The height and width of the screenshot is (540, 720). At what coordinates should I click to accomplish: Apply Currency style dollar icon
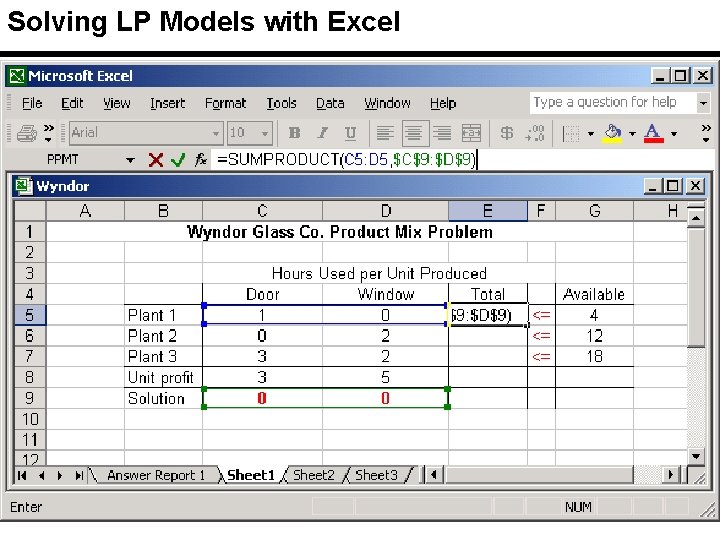click(507, 133)
